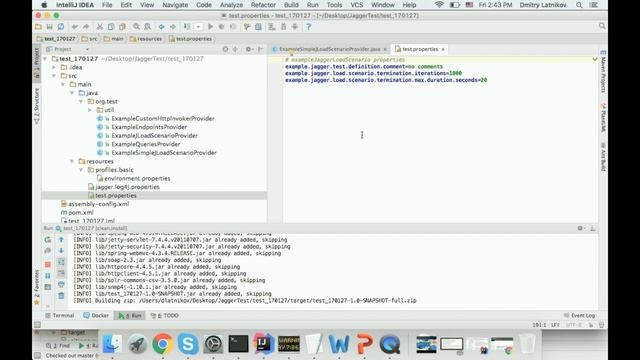Screen dimensions: 640x360
Task: Click the Paste icon in toolbar
Action: (122, 27)
